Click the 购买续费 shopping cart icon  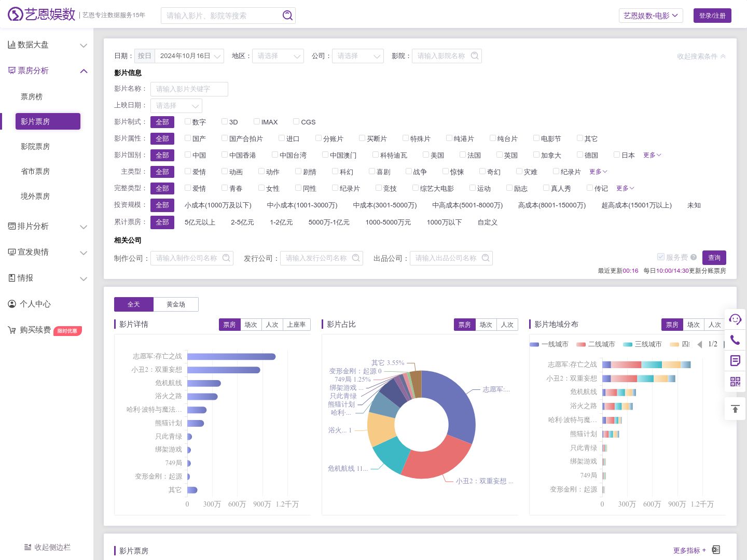[11, 330]
